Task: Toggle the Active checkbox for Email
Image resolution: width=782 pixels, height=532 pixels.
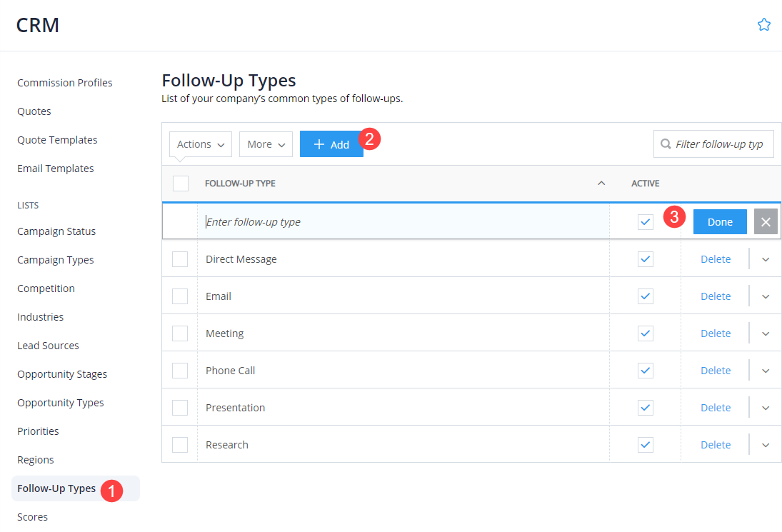Action: coord(645,296)
